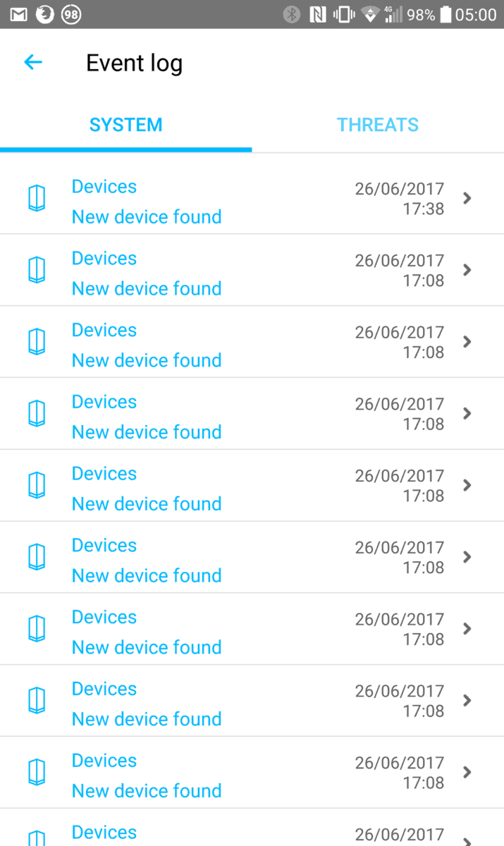Image resolution: width=504 pixels, height=846 pixels.
Task: Click device icon of the 17:38 event
Action: pyautogui.click(x=37, y=198)
